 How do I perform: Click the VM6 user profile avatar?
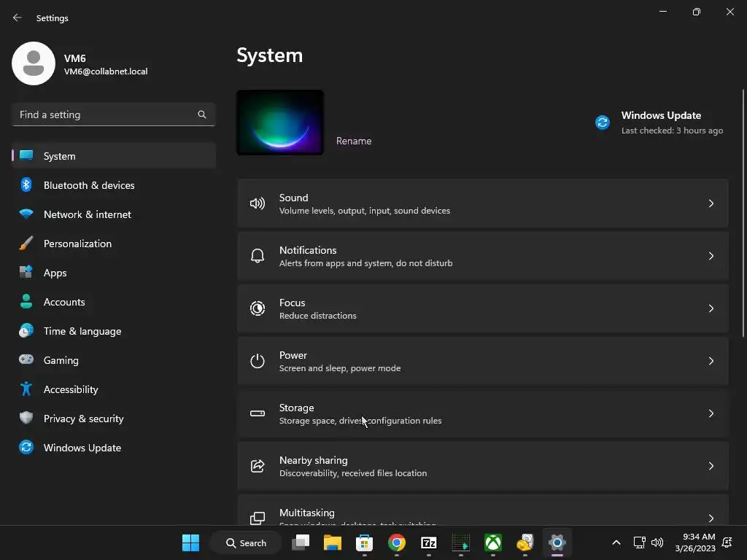tap(34, 63)
